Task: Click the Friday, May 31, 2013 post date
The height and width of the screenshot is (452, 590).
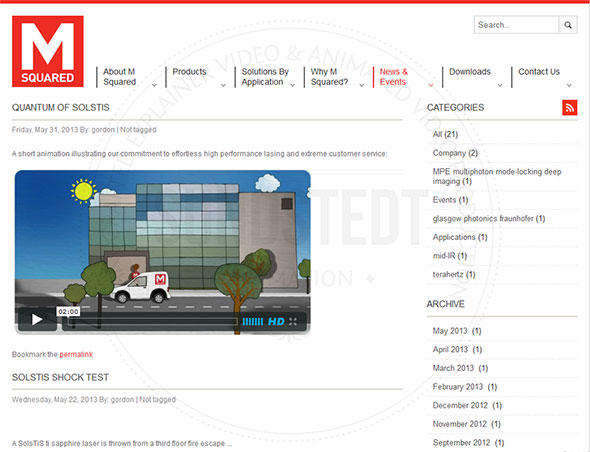Action: point(45,130)
